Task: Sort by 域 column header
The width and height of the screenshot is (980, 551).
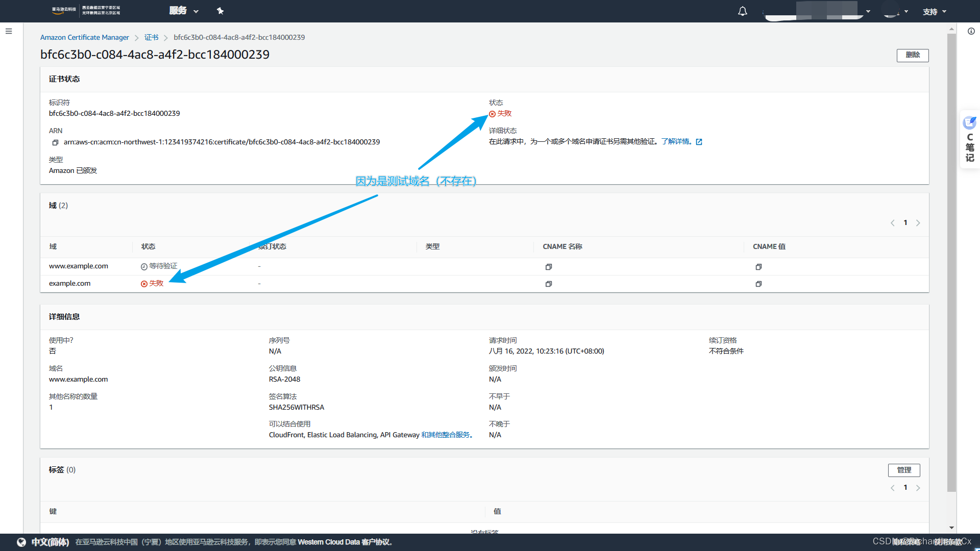Action: pyautogui.click(x=53, y=246)
